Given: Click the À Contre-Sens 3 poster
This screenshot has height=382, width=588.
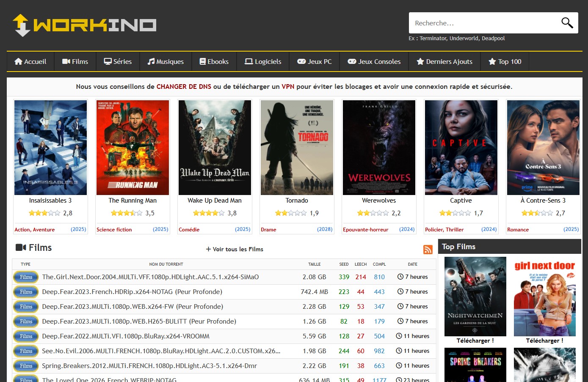Looking at the screenshot, I should (544, 148).
